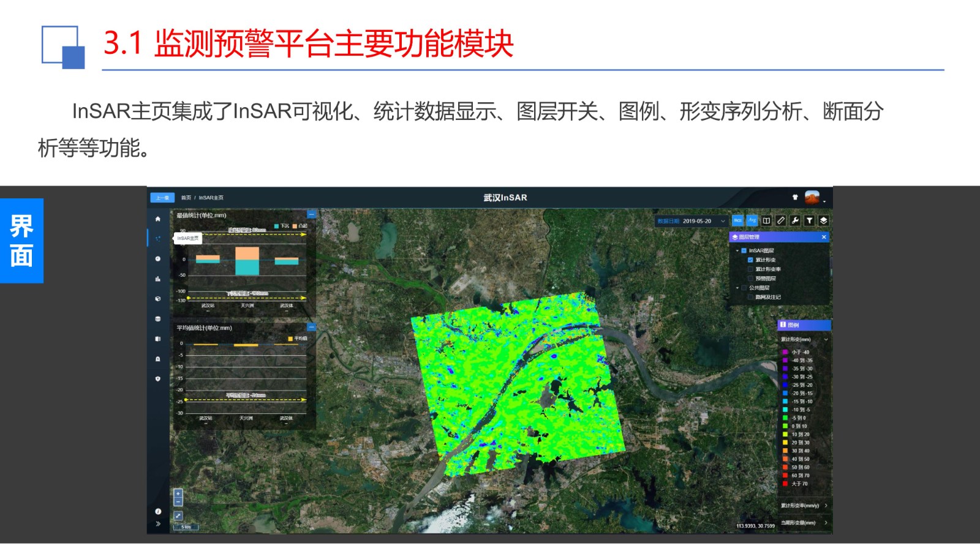The image size is (980, 551).
Task: Zoom in the map with plus button
Action: tap(178, 493)
